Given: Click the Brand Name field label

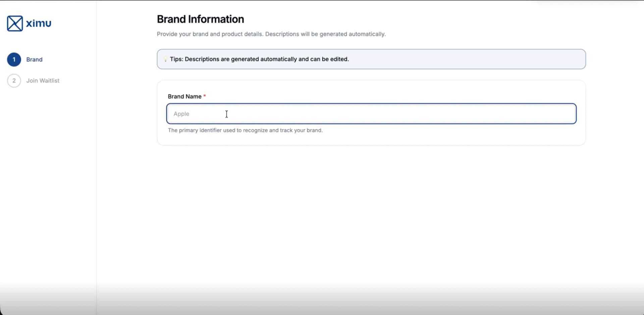Looking at the screenshot, I should click(184, 96).
